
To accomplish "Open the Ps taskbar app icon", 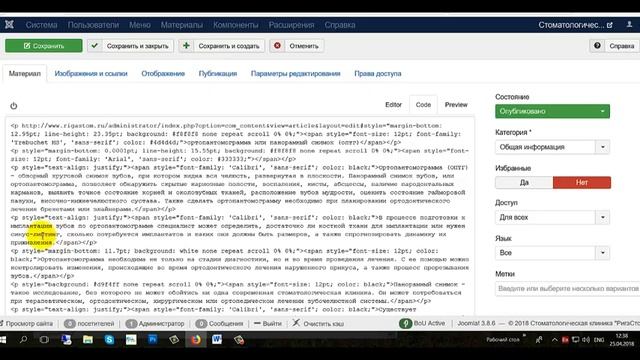I will [153, 340].
